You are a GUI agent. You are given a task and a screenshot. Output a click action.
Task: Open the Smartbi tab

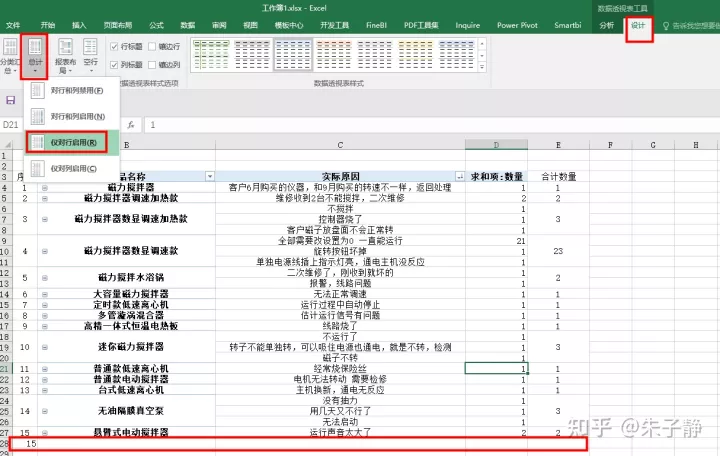568,25
